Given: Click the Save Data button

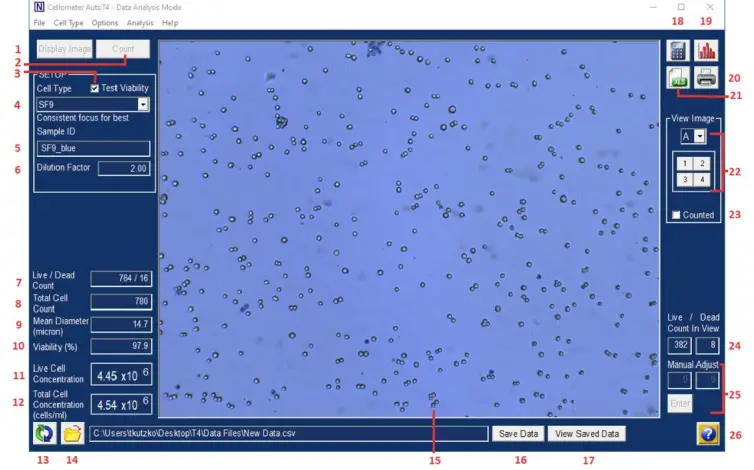Looking at the screenshot, I should (518, 433).
